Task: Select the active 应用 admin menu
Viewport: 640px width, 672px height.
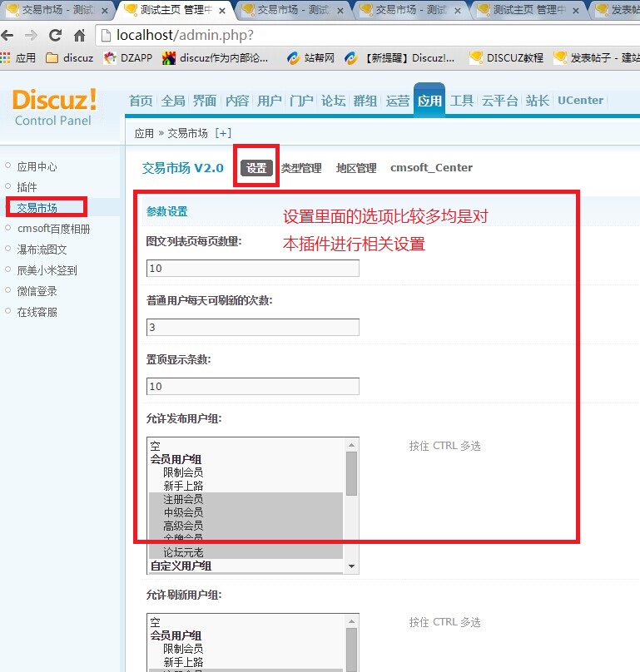Action: (429, 101)
